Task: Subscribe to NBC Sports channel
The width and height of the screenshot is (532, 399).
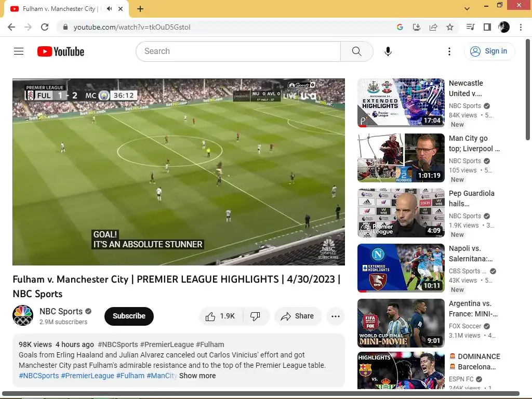Action: click(x=129, y=316)
